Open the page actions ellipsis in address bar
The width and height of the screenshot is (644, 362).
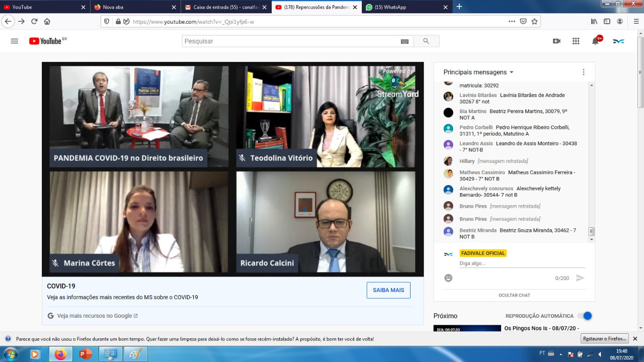tap(512, 22)
